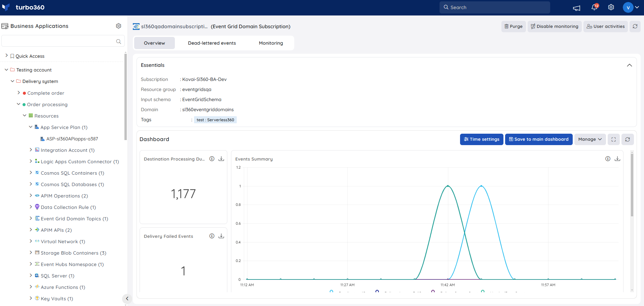The image size is (644, 306).
Task: Switch to the Monitoring tab
Action: 271,43
